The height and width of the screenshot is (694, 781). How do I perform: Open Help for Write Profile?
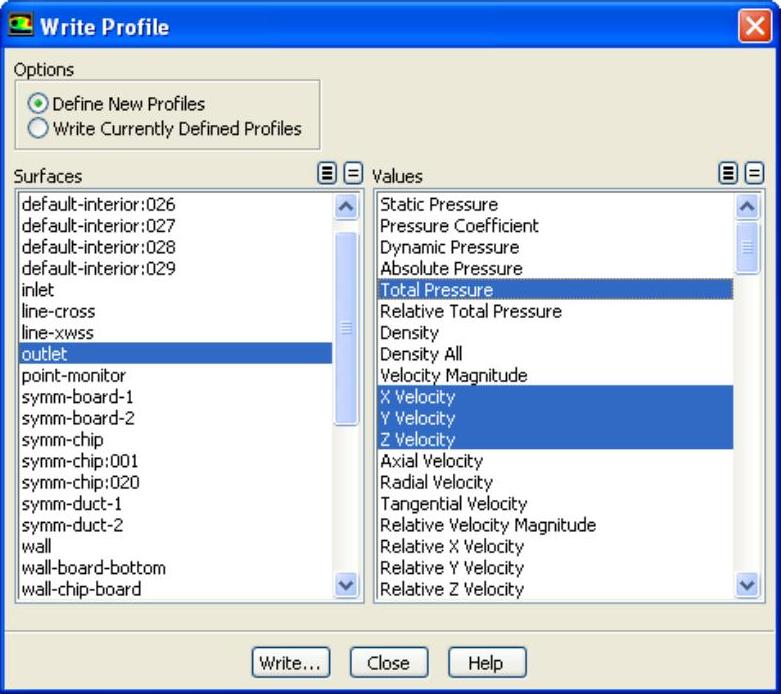point(486,662)
